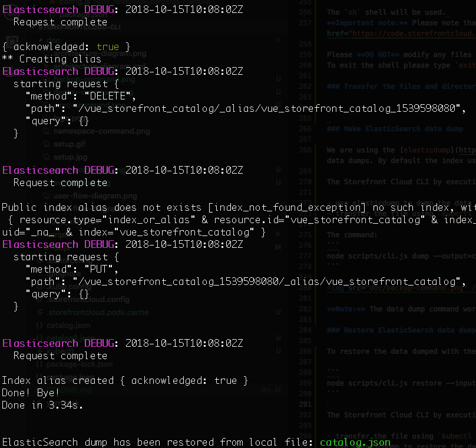Open .storefrontcloud.pods.cache in VS Code explorer
The image size is (476, 448).
coord(98,313)
